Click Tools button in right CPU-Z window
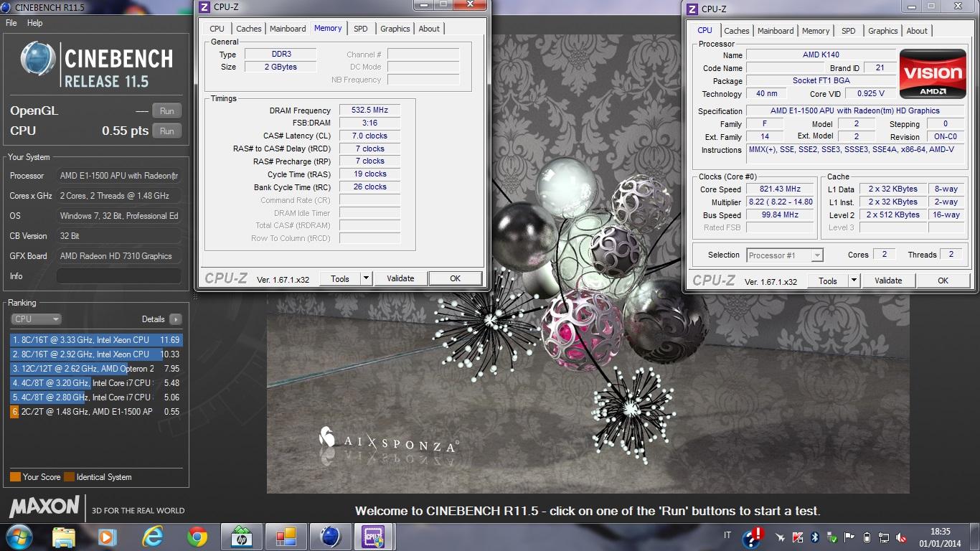This screenshot has height=551, width=980. tap(828, 281)
